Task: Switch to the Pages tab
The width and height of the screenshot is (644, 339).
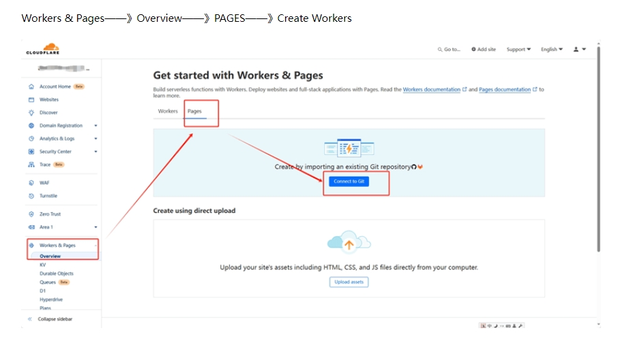Action: click(x=194, y=111)
